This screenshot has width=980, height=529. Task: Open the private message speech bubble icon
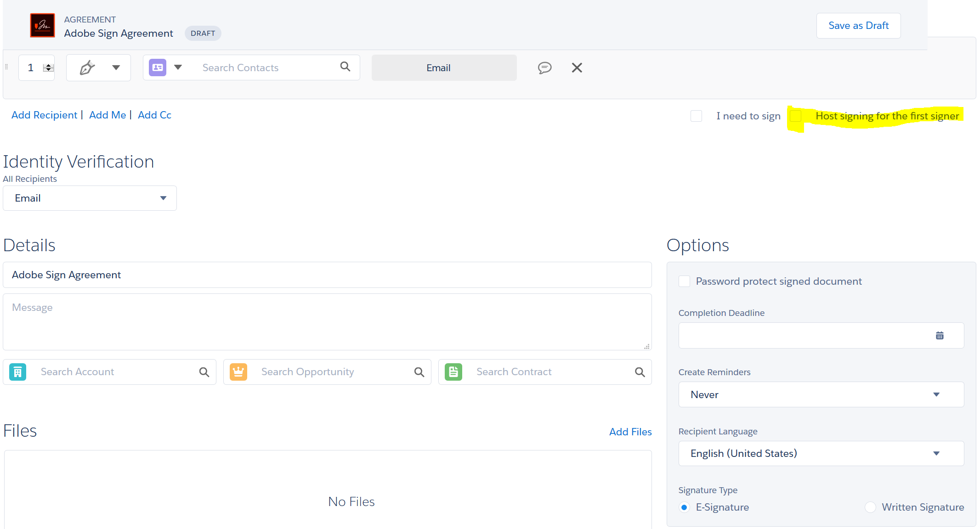(544, 68)
